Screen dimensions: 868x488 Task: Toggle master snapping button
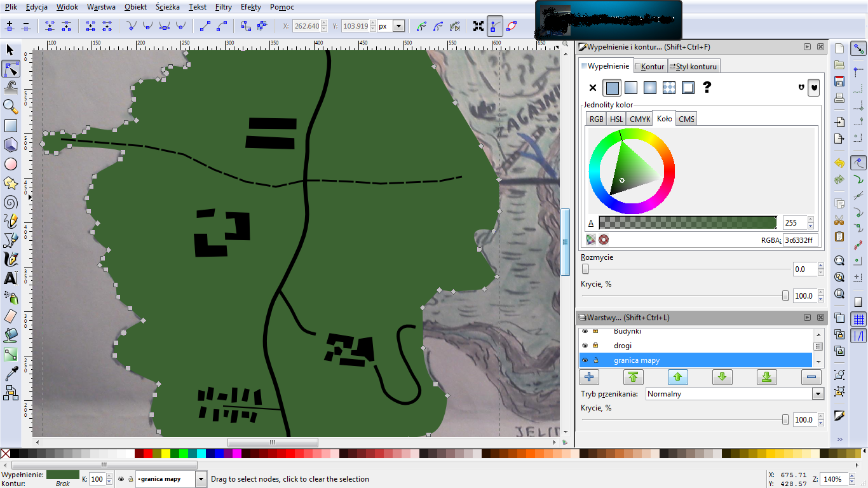click(x=858, y=50)
